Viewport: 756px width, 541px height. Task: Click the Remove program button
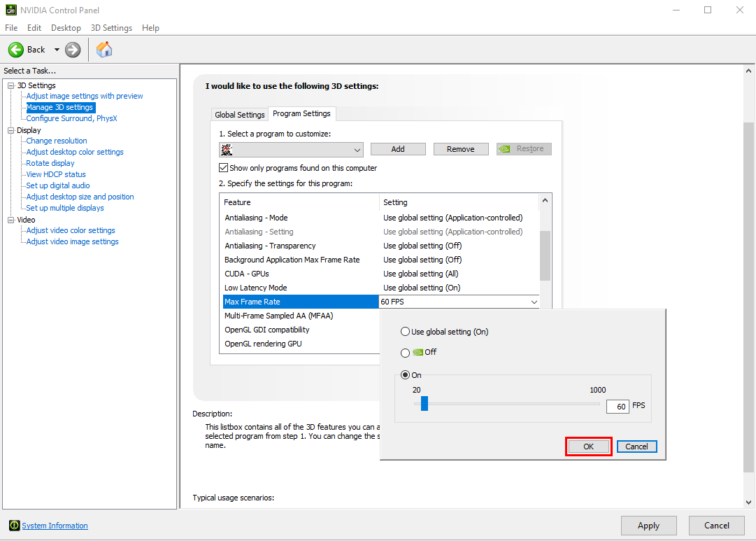pos(461,149)
